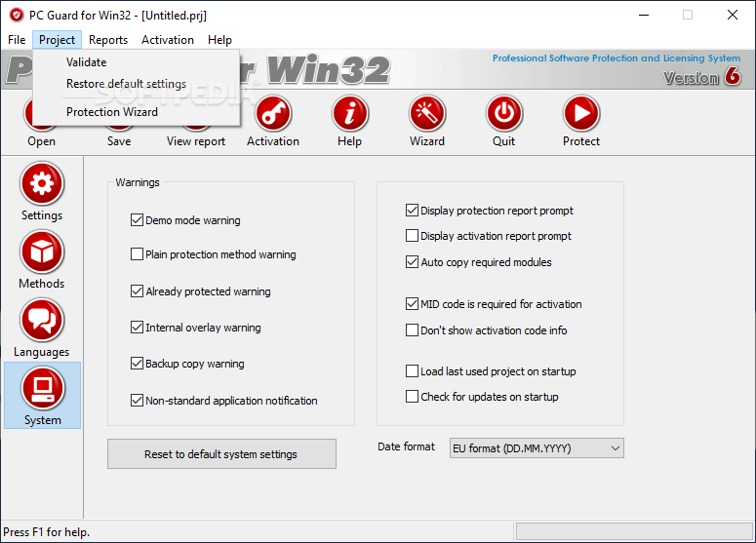Click the View report toolbar label
This screenshot has width=756, height=543.
pos(196,141)
